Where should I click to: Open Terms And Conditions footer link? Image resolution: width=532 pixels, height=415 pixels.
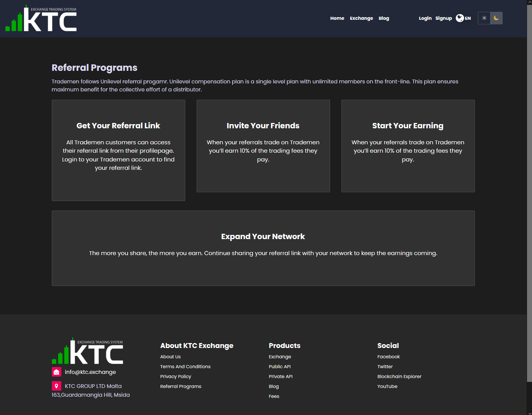pyautogui.click(x=185, y=367)
